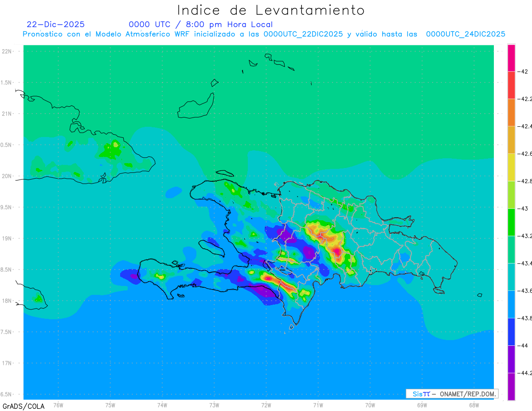Click the '-42' colorbar label

[522, 71]
